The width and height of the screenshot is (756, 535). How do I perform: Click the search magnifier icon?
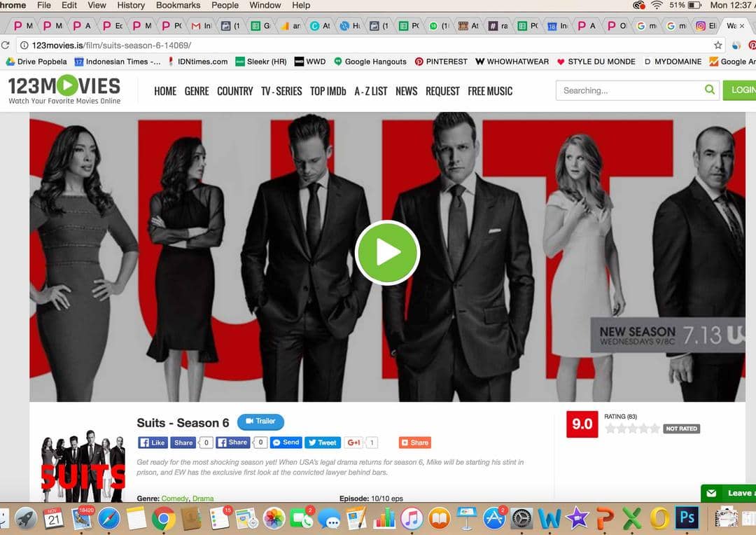click(x=710, y=90)
